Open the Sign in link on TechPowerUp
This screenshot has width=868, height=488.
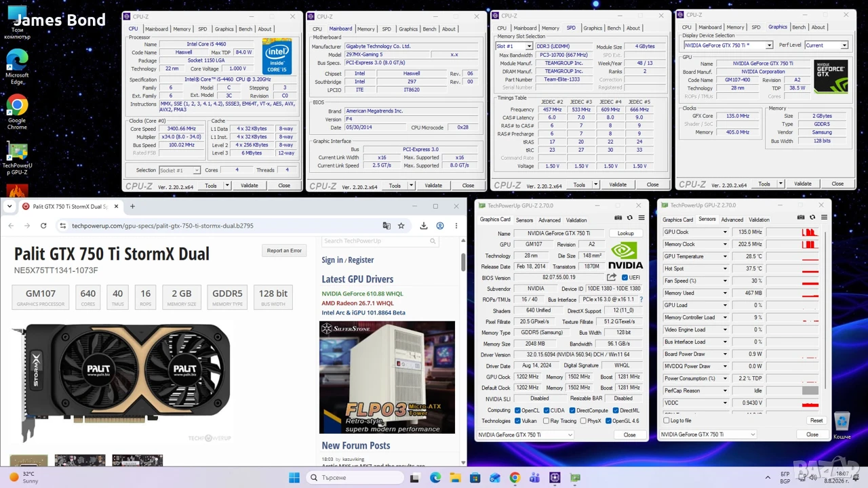[332, 260]
